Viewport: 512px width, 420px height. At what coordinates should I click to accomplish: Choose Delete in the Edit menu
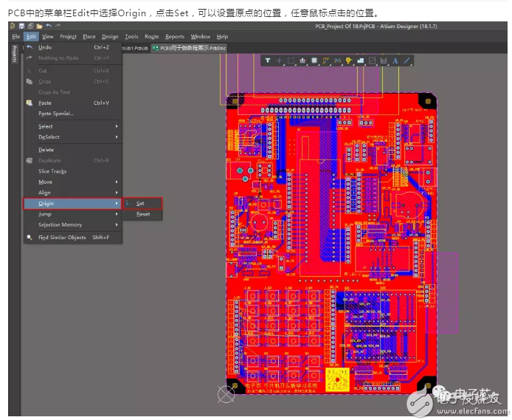point(73,150)
